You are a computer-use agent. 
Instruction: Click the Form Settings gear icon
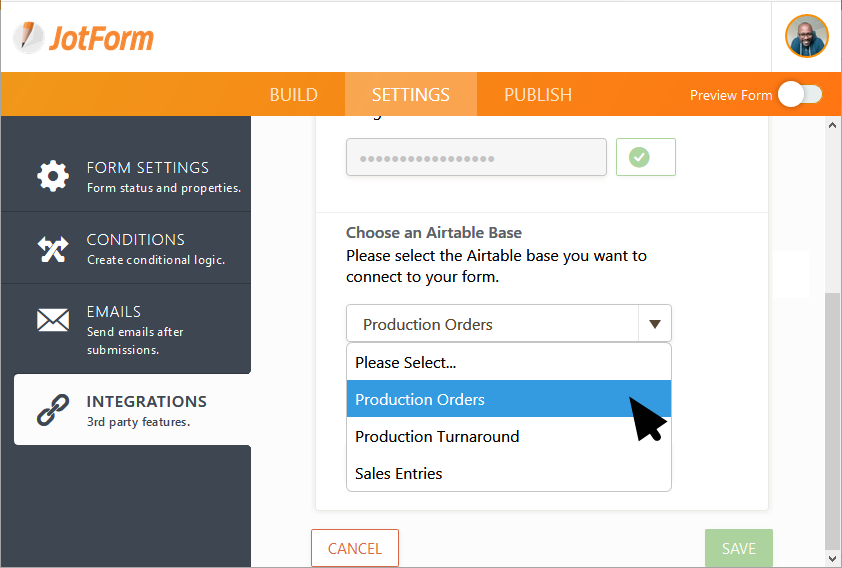click(x=53, y=175)
